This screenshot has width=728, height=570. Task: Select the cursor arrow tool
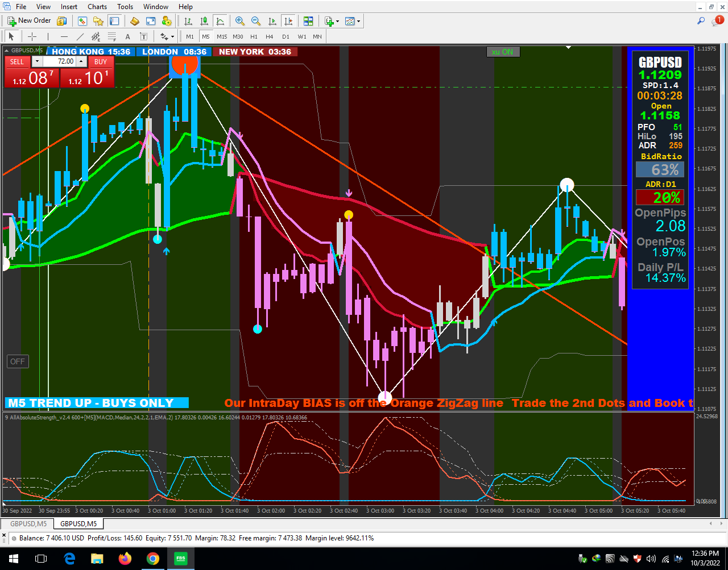(11, 36)
